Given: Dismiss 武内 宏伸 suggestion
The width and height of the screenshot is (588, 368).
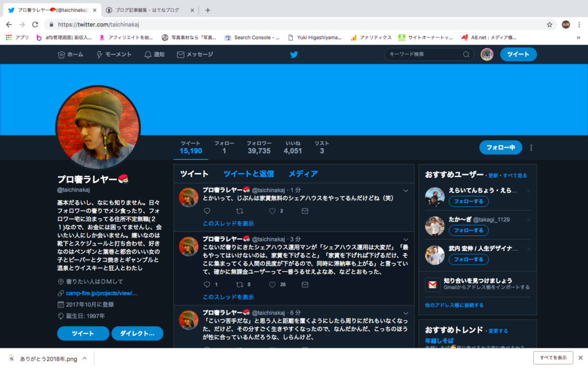Looking at the screenshot, I should (529, 249).
